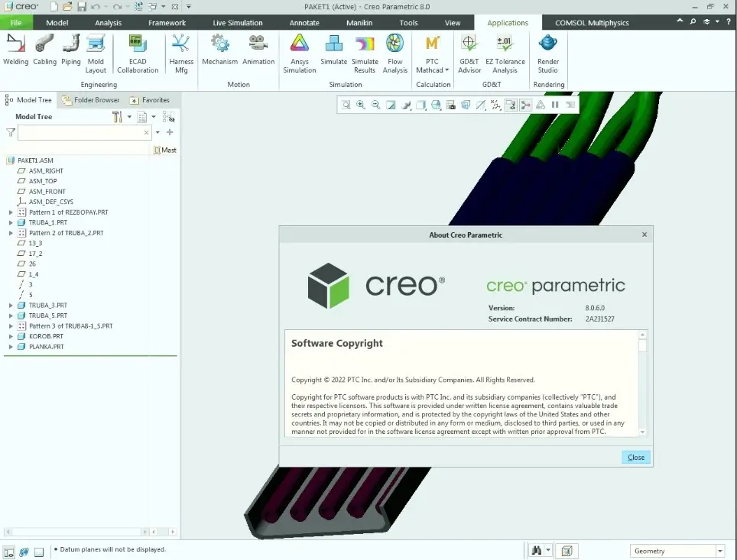Open ECAD Collaboration
Screen dimensions: 737x560
(x=138, y=54)
